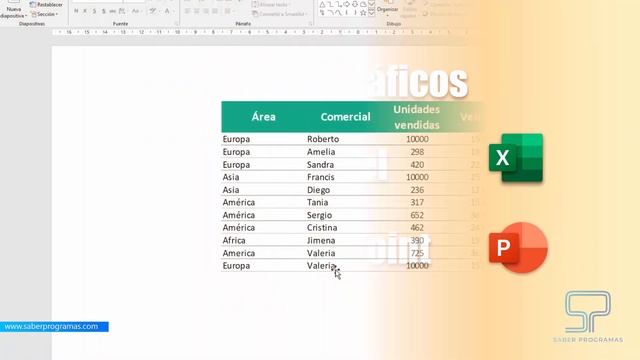Select the elbow connector shape

point(331,4)
